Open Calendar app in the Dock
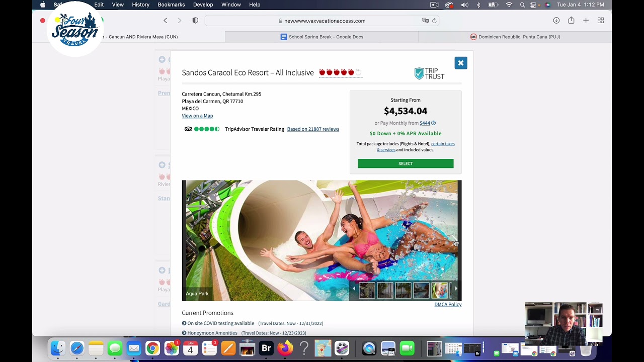Screen dimensions: 644x362 (191, 348)
